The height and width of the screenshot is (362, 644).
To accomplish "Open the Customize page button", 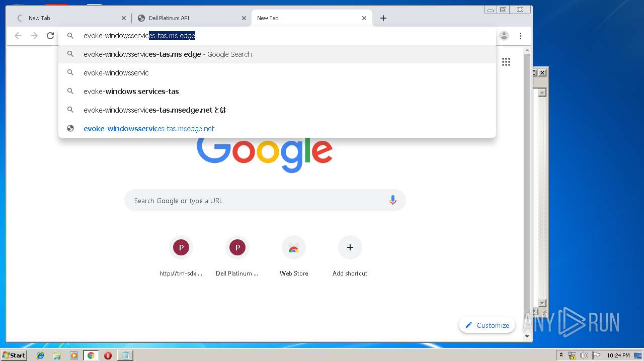I will tap(487, 325).
